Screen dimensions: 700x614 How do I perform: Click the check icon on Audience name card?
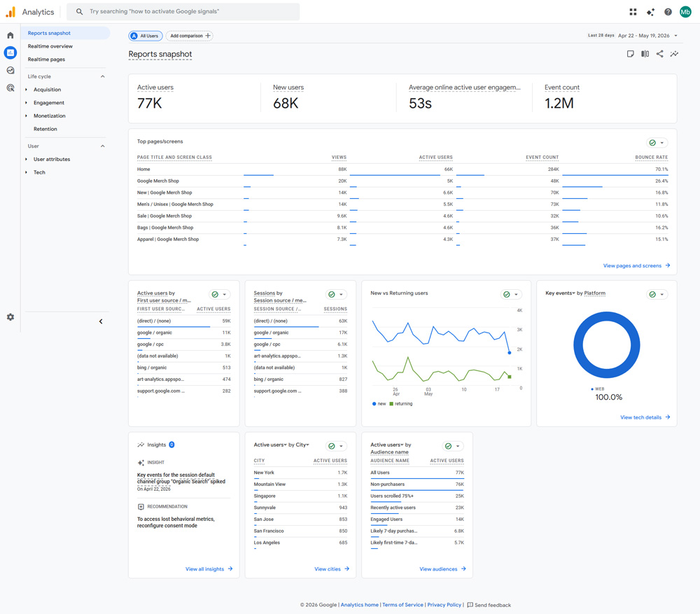tap(448, 446)
